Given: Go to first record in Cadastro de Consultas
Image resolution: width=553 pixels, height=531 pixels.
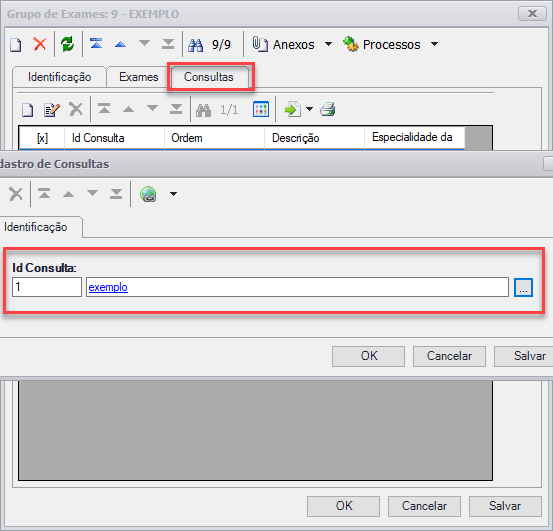Looking at the screenshot, I should pyautogui.click(x=44, y=194).
